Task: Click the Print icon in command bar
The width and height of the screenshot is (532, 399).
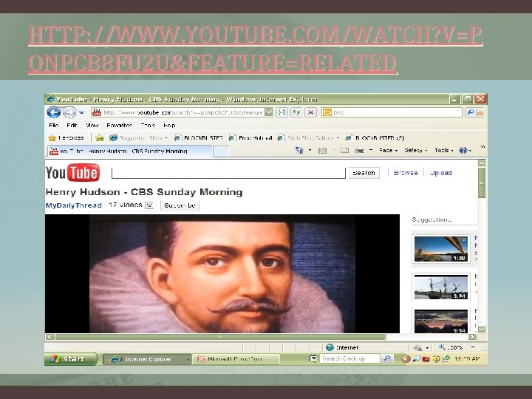Action: tap(360, 150)
